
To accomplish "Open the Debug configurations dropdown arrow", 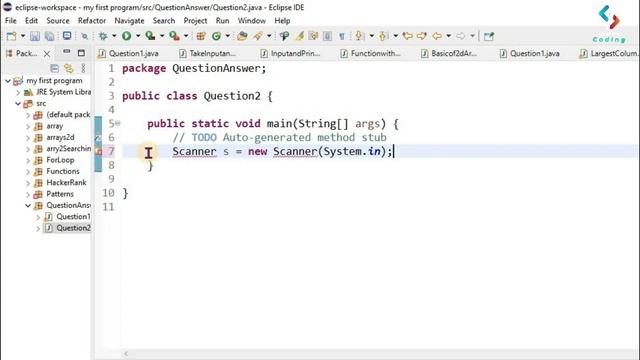I will tap(114, 36).
